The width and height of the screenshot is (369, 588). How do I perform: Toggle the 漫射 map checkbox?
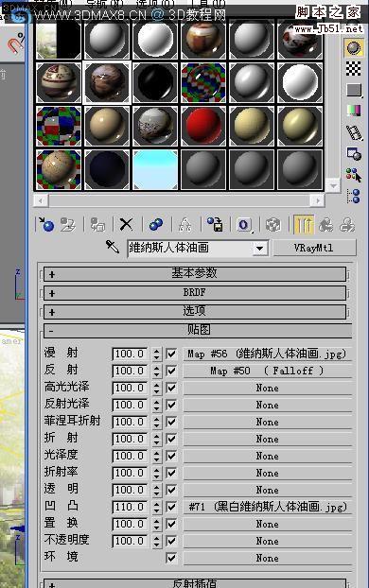point(171,354)
